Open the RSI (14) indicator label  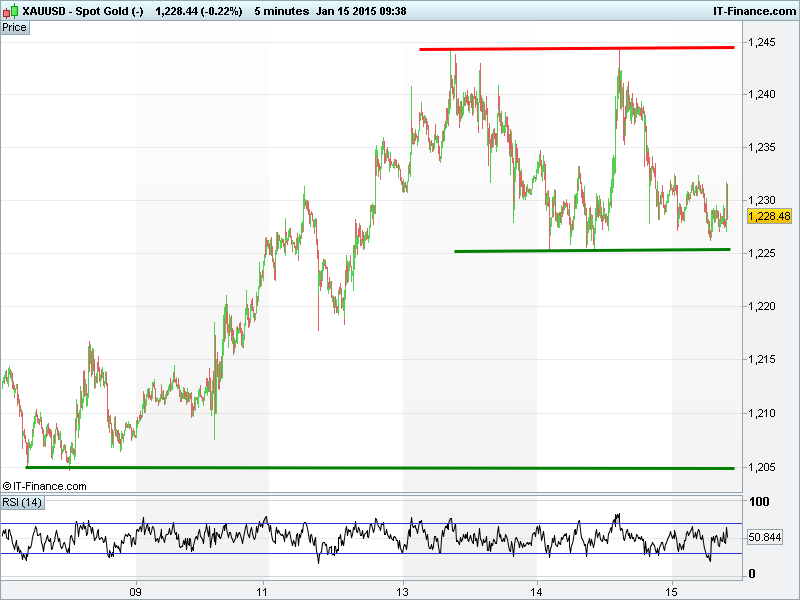pos(22,502)
